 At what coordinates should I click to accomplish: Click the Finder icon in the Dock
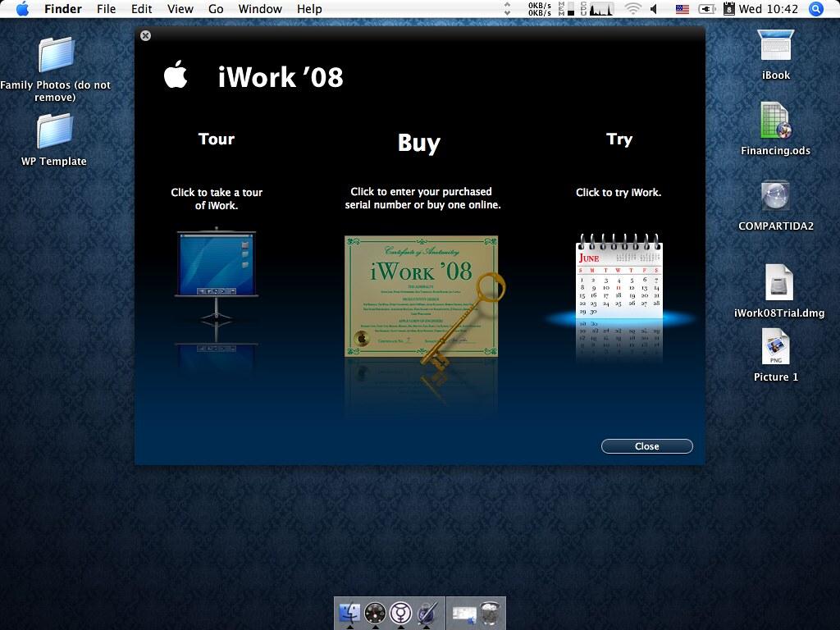(x=348, y=611)
